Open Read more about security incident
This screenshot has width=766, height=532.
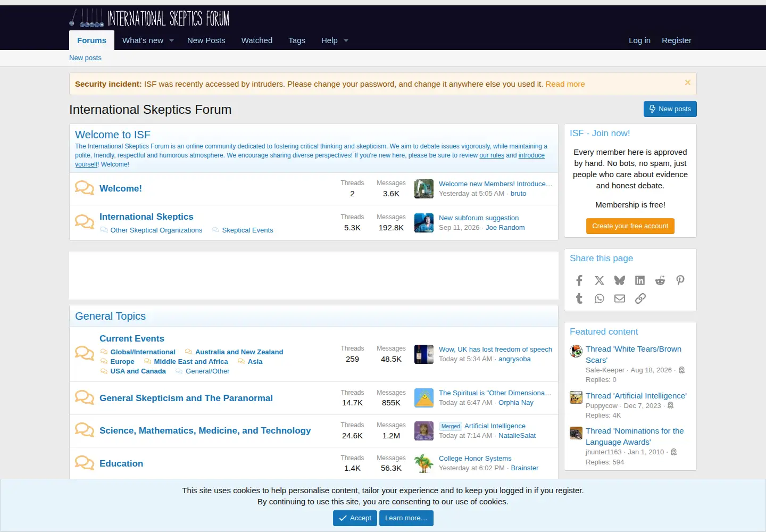click(x=565, y=84)
